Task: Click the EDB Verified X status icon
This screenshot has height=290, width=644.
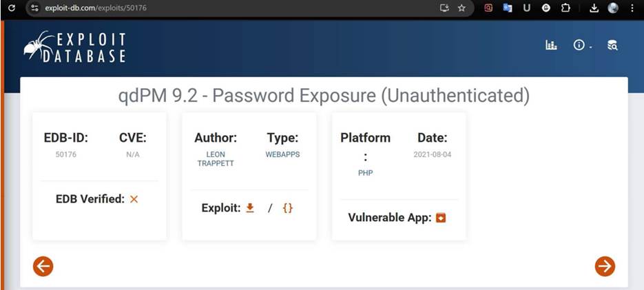Action: [x=134, y=199]
